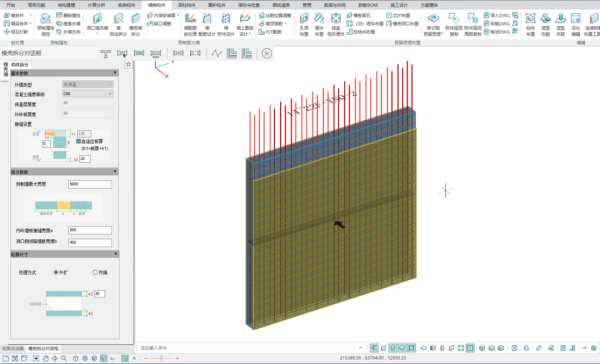The height and width of the screenshot is (364, 600).
Task: Collapse the 基本参数 section
Action: point(115,73)
